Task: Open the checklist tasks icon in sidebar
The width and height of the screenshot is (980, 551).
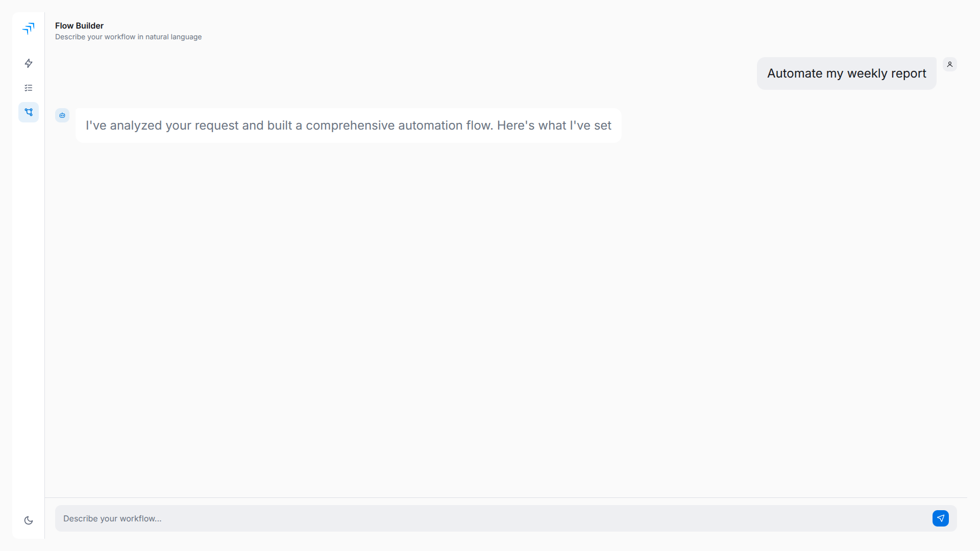Action: [x=29, y=88]
